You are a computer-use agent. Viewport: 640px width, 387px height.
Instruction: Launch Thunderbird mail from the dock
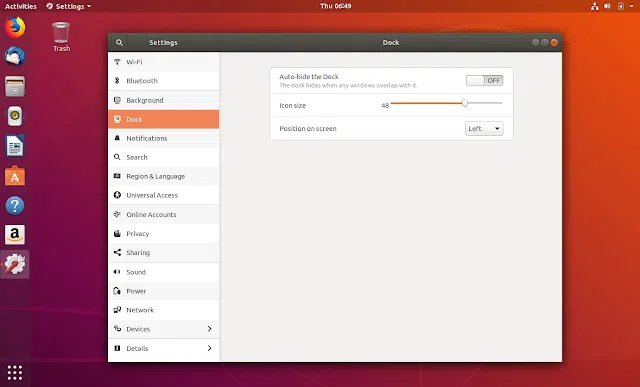15,57
